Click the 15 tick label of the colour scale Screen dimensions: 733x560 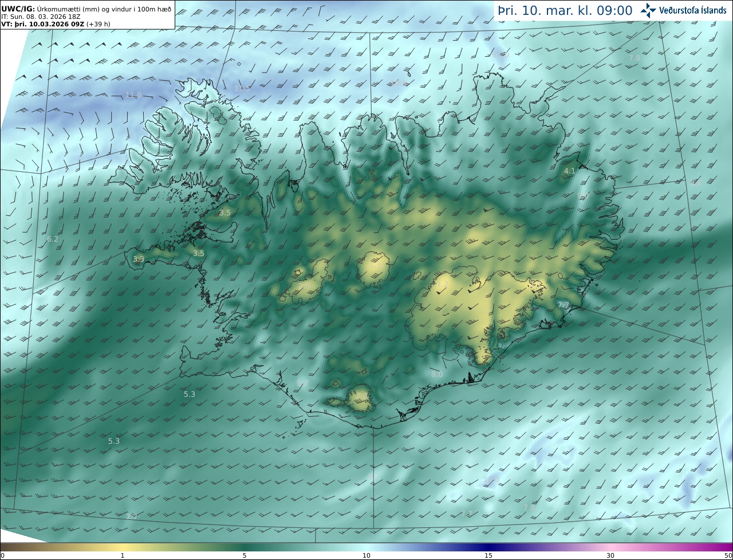tap(488, 555)
